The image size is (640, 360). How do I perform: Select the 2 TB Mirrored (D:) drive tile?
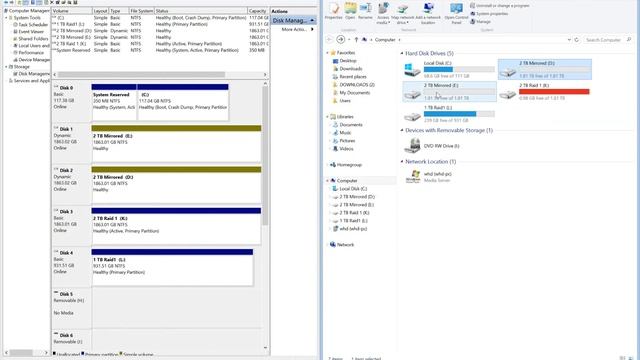tap(545, 69)
